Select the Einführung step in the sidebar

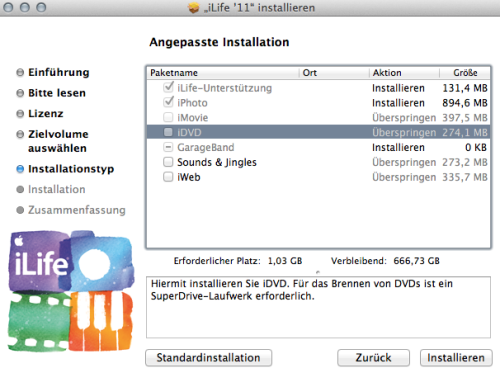[59, 72]
